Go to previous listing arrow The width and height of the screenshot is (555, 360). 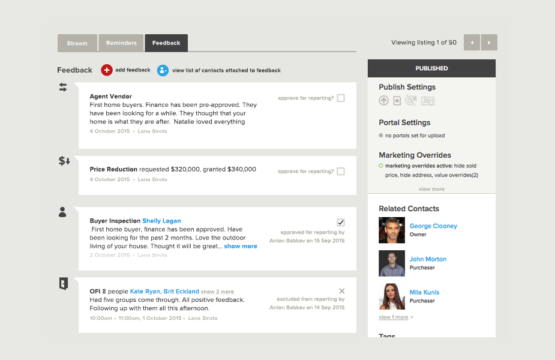pos(472,42)
